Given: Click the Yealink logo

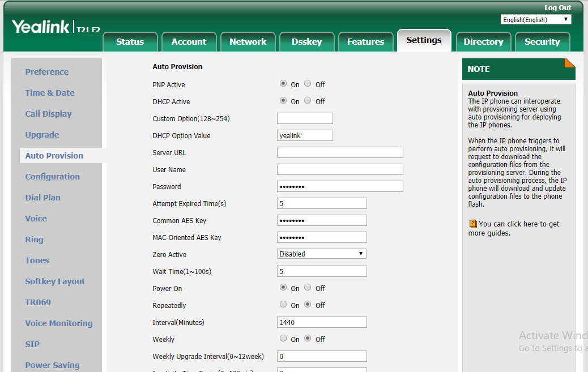Looking at the screenshot, I should 40,27.
